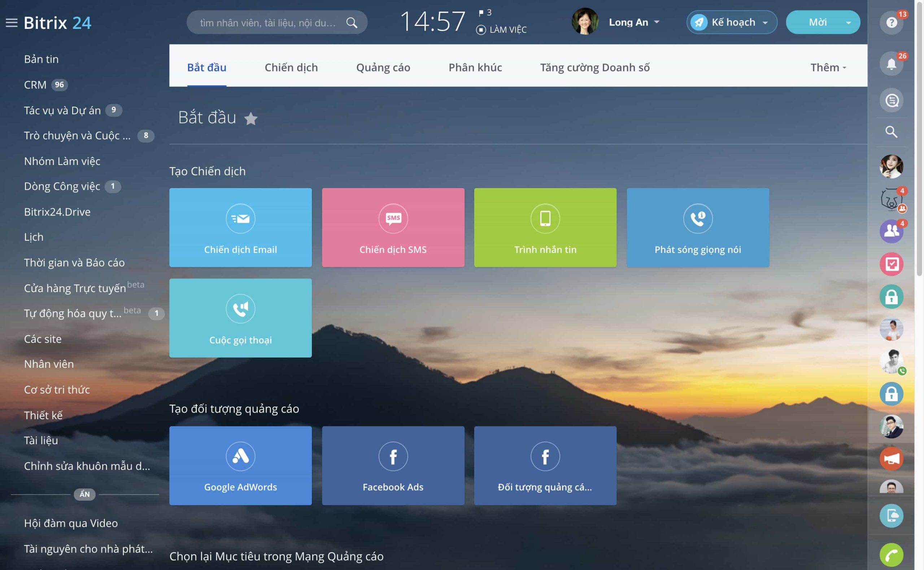This screenshot has height=570, width=924.
Task: Click the Chiến dịch SMS tile
Action: (x=393, y=227)
